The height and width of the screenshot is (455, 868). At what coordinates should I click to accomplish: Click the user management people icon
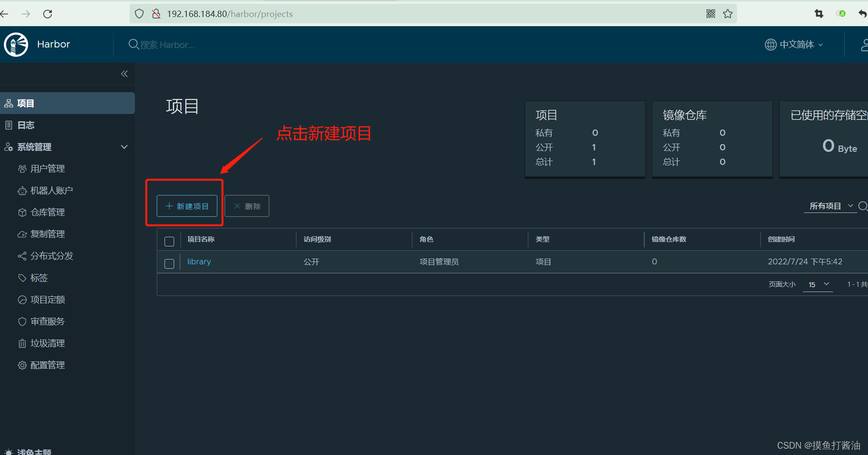[22, 169]
